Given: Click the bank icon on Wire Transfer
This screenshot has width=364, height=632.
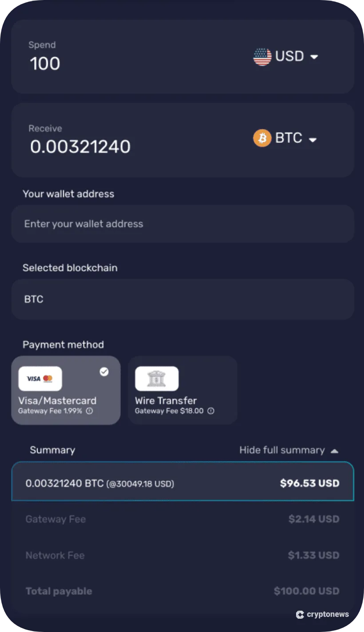Looking at the screenshot, I should coord(157,378).
